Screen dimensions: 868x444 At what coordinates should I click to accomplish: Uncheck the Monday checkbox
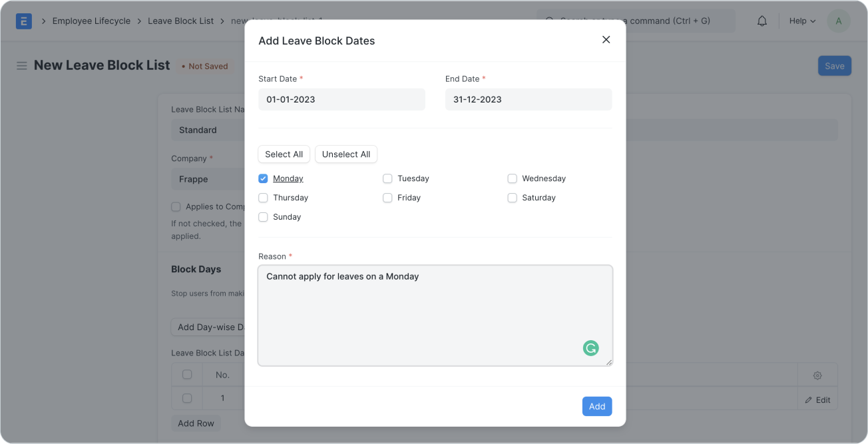[x=263, y=178]
